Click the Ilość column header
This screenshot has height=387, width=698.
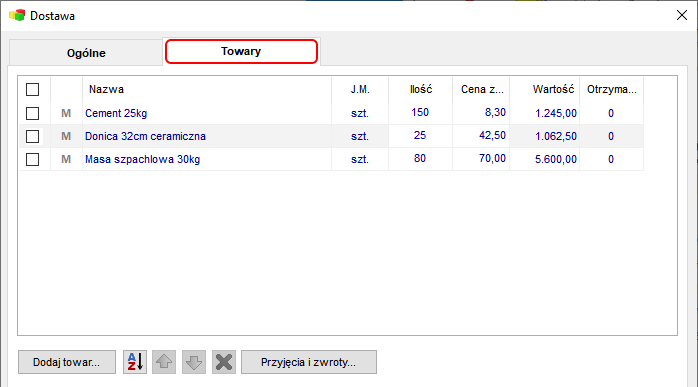coord(421,90)
